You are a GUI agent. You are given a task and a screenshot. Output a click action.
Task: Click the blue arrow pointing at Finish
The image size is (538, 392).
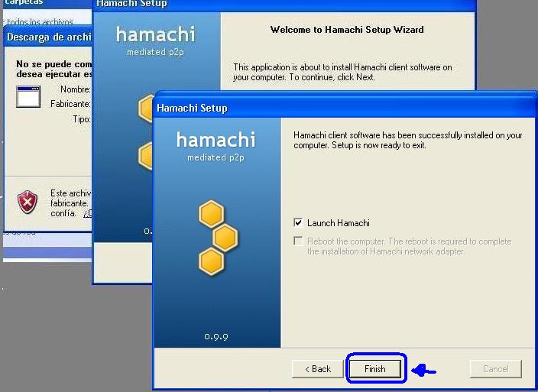(423, 371)
